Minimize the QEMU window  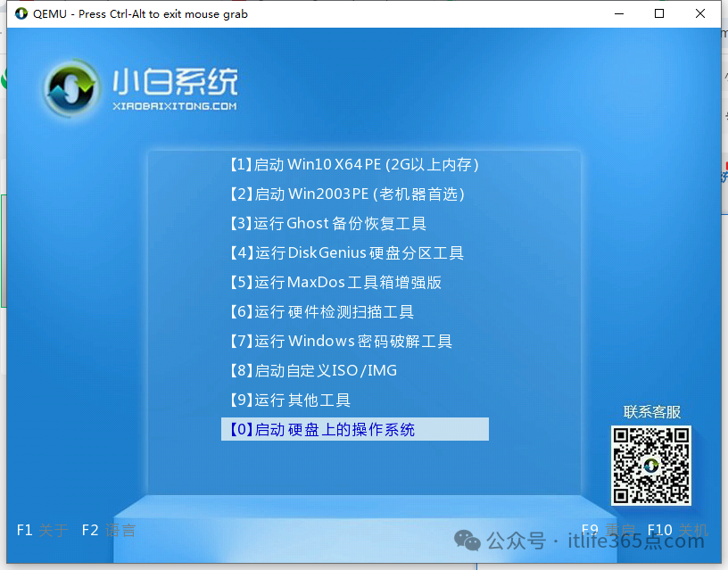(x=619, y=14)
